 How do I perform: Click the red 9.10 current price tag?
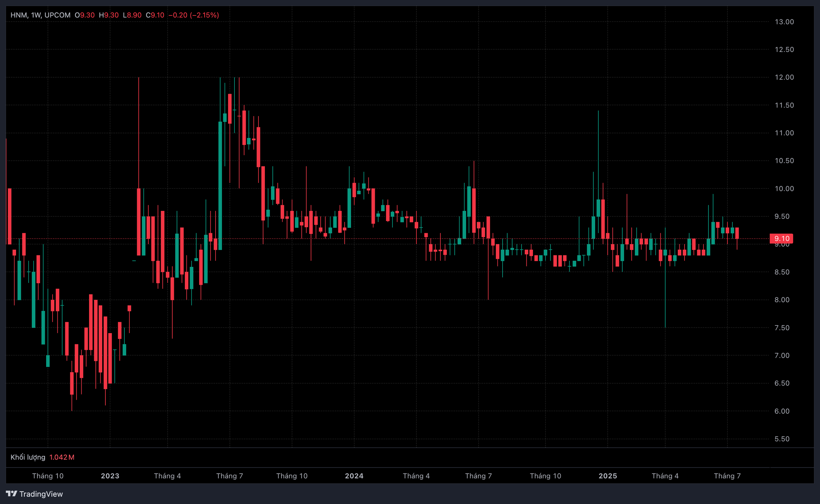781,238
